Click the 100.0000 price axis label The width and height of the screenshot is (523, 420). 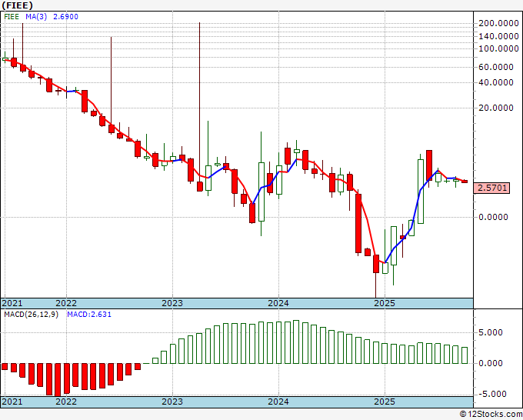[498, 48]
